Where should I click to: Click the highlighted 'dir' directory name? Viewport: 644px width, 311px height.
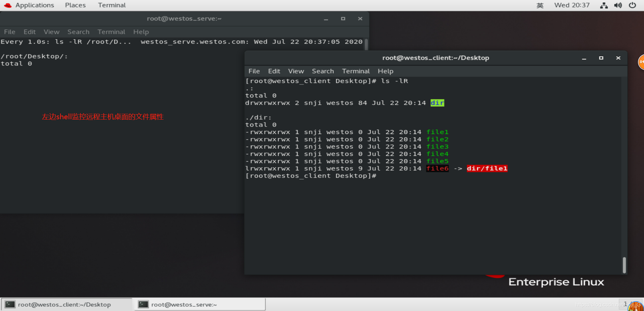click(x=437, y=103)
